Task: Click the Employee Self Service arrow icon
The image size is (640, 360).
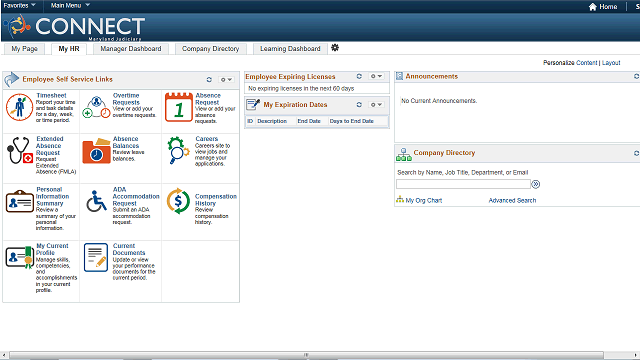Action: (11, 79)
